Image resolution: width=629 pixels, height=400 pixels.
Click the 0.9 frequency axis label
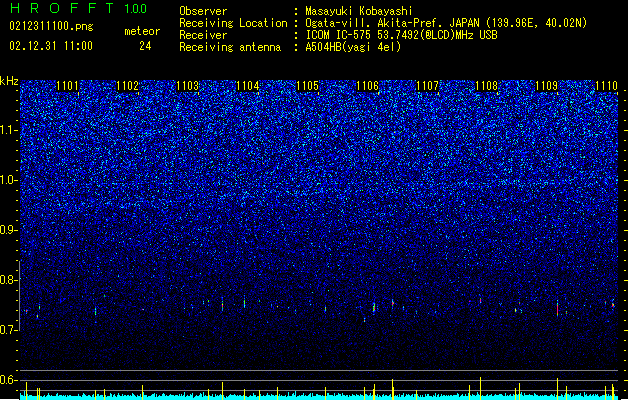tap(9, 230)
